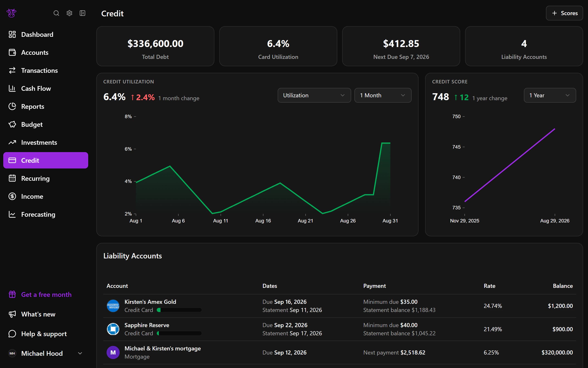Screen dimensions: 588x368
Task: Click the Michael Hood profile name
Action: (42, 353)
